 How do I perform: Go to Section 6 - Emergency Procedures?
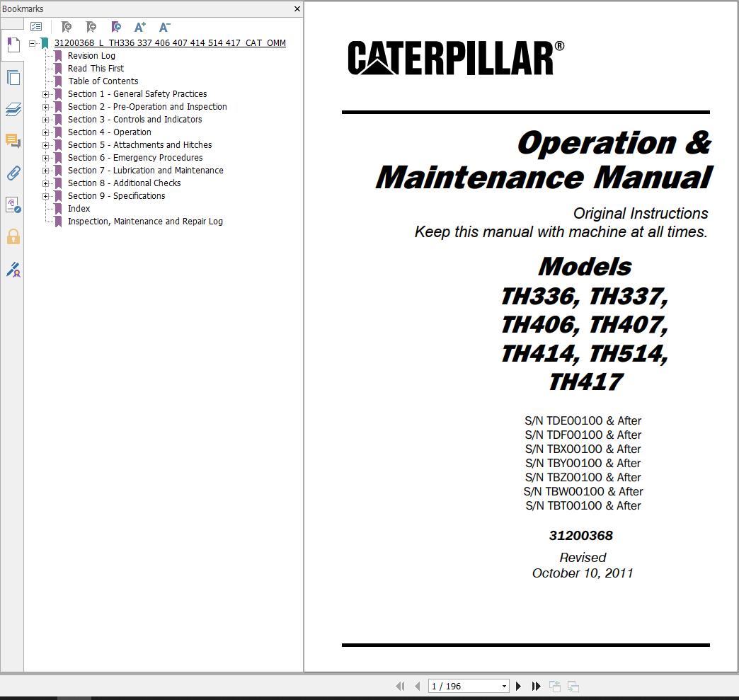(135, 157)
